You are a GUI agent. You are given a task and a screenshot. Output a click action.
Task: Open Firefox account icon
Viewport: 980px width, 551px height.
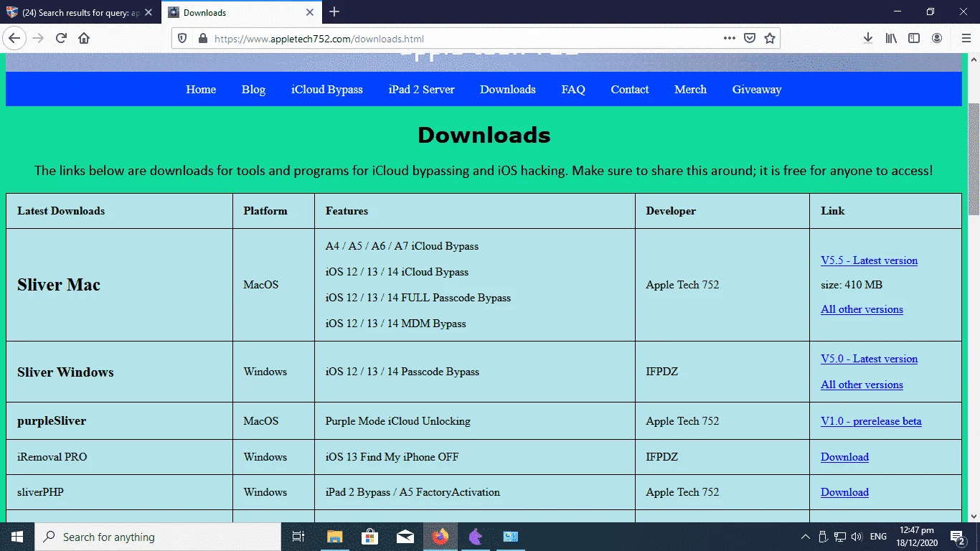937,38
